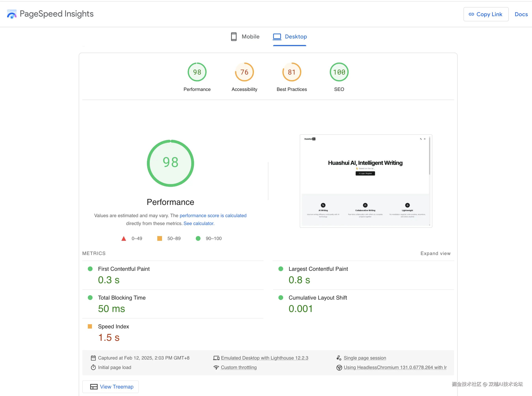Open the View Treemap button
This screenshot has height=396, width=532.
[x=111, y=387]
